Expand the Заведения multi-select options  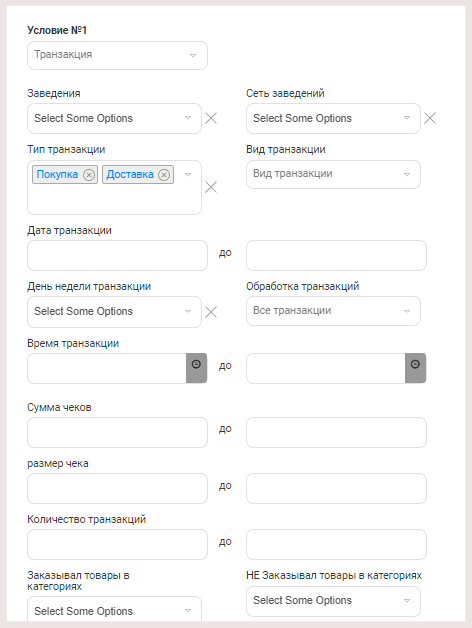coord(114,119)
